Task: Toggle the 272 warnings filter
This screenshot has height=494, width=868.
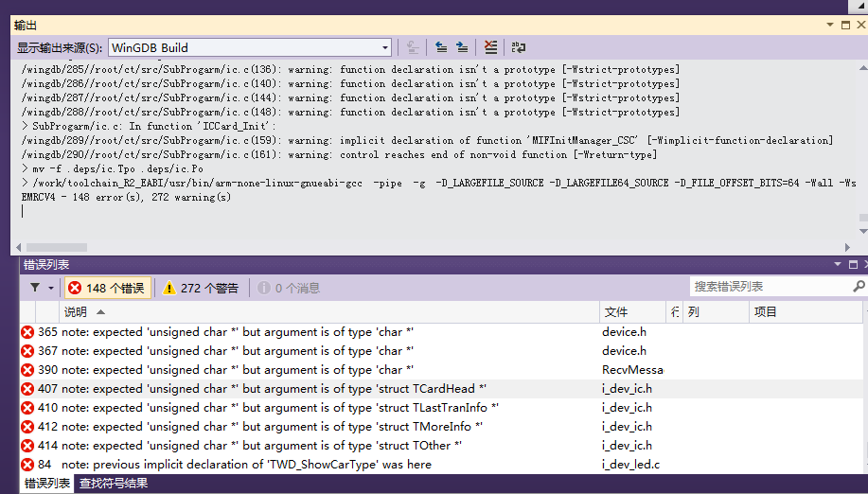Action: (201, 289)
